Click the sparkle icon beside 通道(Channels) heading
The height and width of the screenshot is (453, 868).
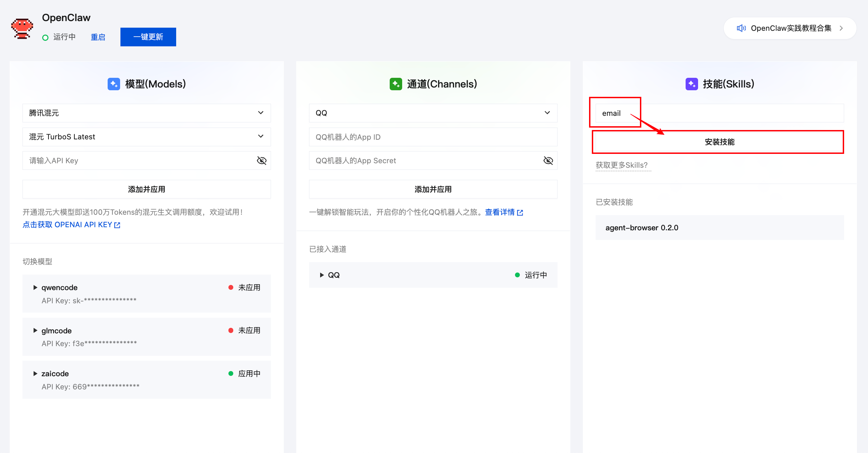396,84
